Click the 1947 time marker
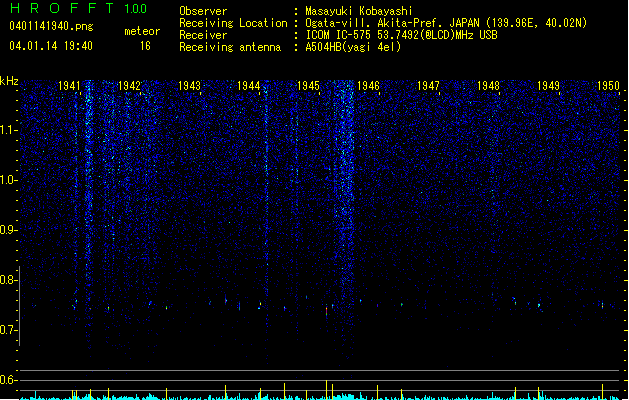This screenshot has height=400, width=629. pos(428,86)
